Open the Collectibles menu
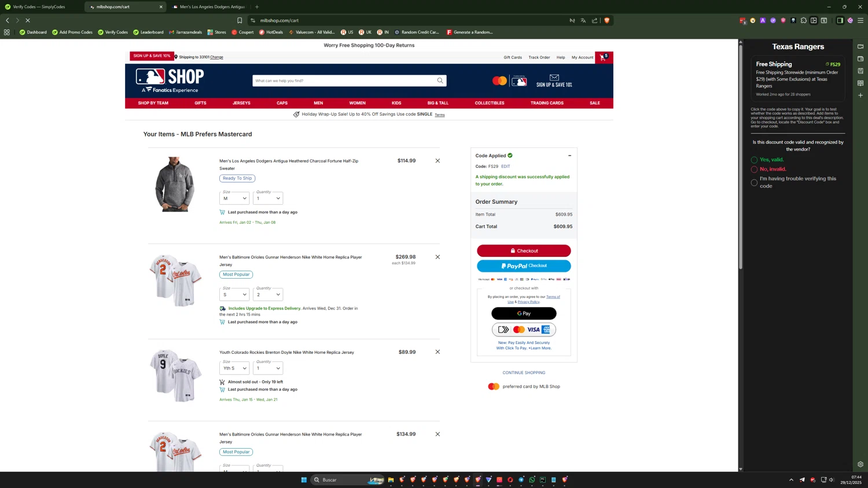This screenshot has width=868, height=488. 490,103
